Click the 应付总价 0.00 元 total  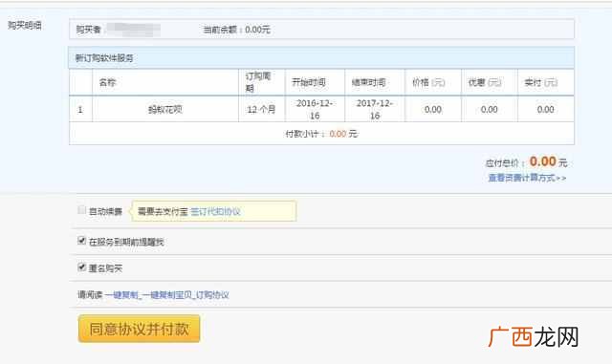[526, 161]
